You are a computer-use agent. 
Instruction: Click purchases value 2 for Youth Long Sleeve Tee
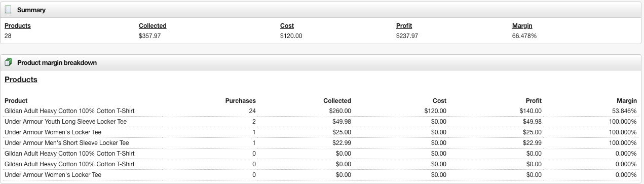[254, 122]
